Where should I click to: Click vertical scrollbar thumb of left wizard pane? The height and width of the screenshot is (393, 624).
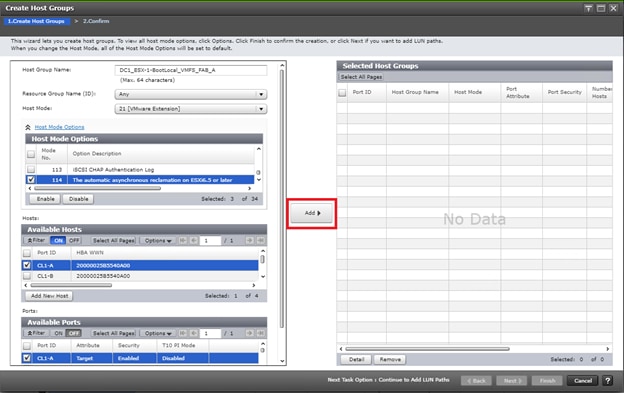tap(282, 199)
